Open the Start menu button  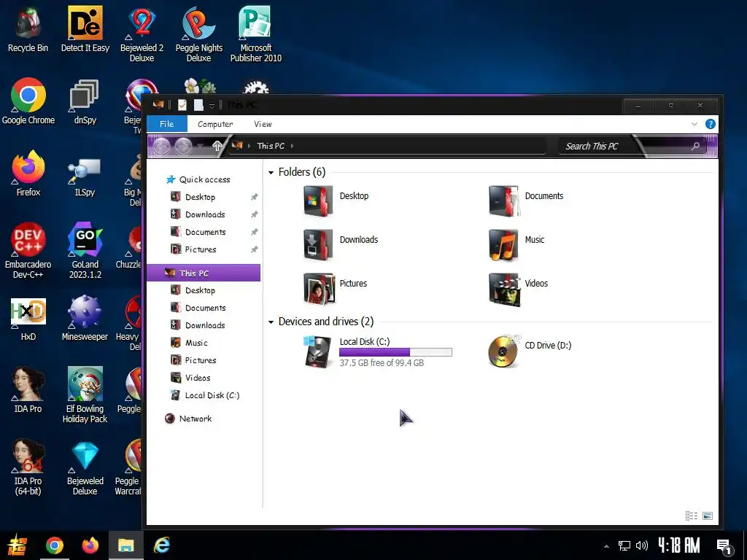[18, 545]
